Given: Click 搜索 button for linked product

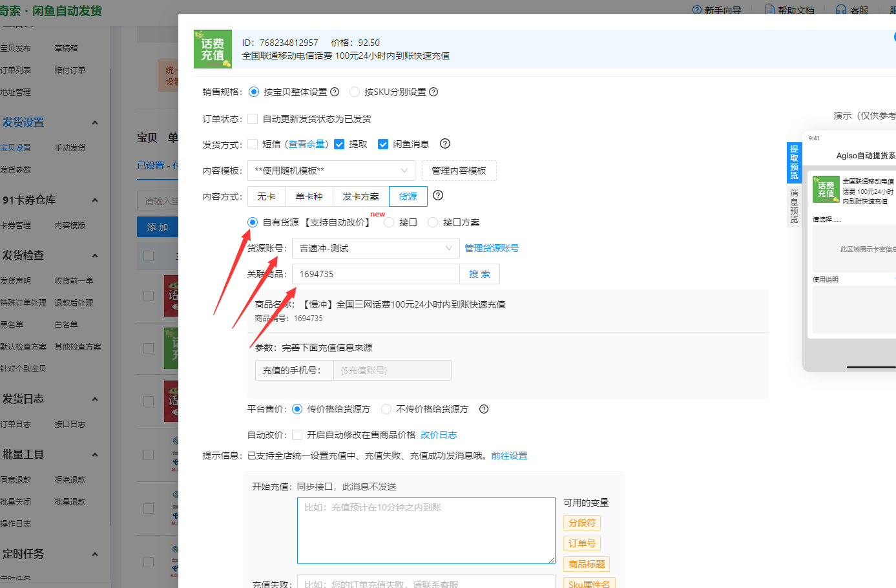Looking at the screenshot, I should [x=479, y=274].
